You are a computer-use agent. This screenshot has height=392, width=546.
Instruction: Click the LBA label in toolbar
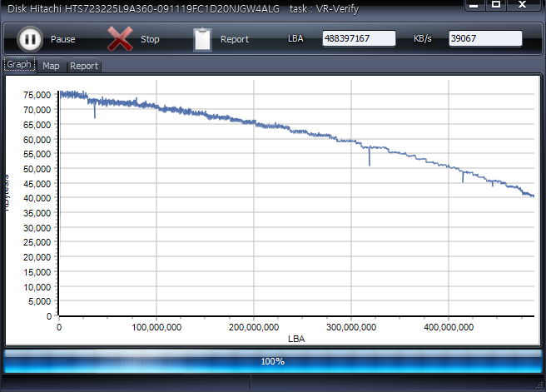click(x=295, y=38)
